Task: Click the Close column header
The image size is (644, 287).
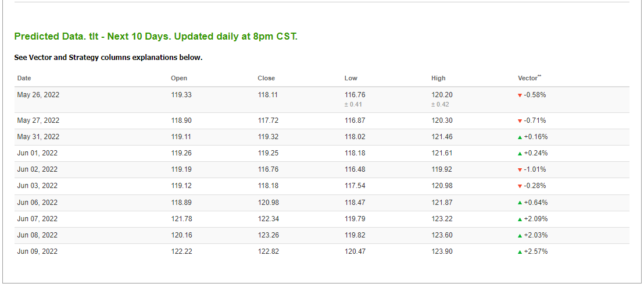Action: [266, 78]
